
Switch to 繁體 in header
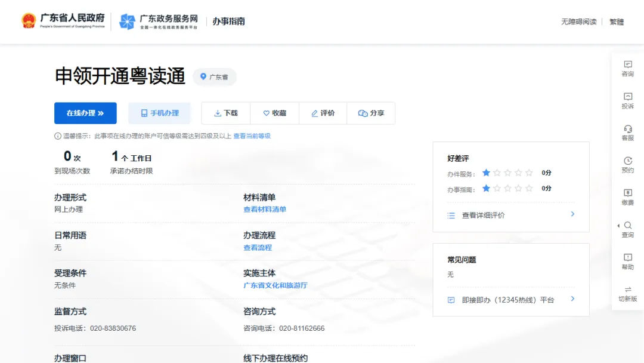617,21
